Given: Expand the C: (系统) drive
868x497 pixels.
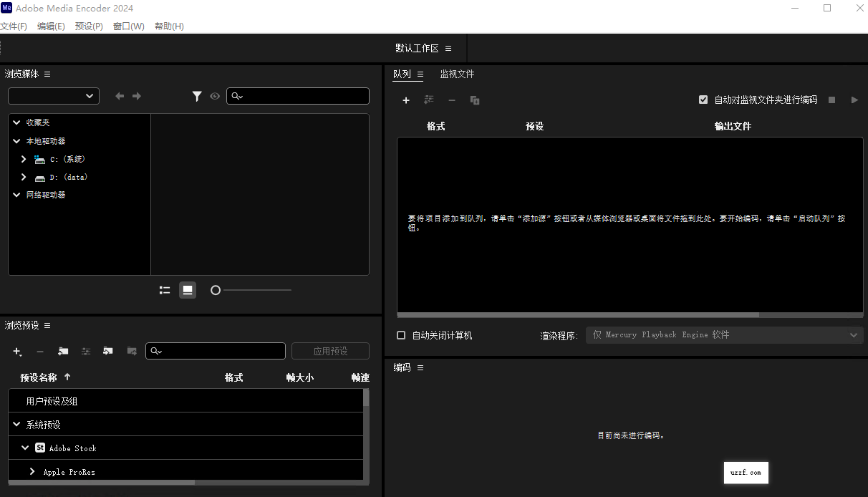Looking at the screenshot, I should 24,158.
